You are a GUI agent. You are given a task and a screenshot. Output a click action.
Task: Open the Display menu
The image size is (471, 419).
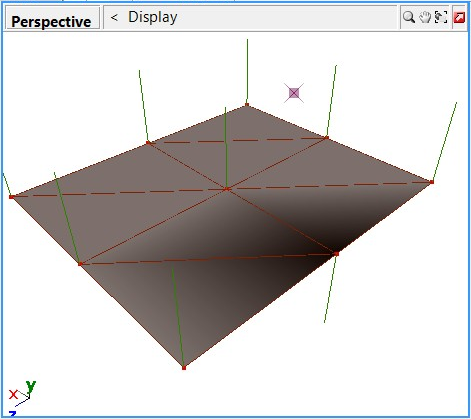[153, 17]
